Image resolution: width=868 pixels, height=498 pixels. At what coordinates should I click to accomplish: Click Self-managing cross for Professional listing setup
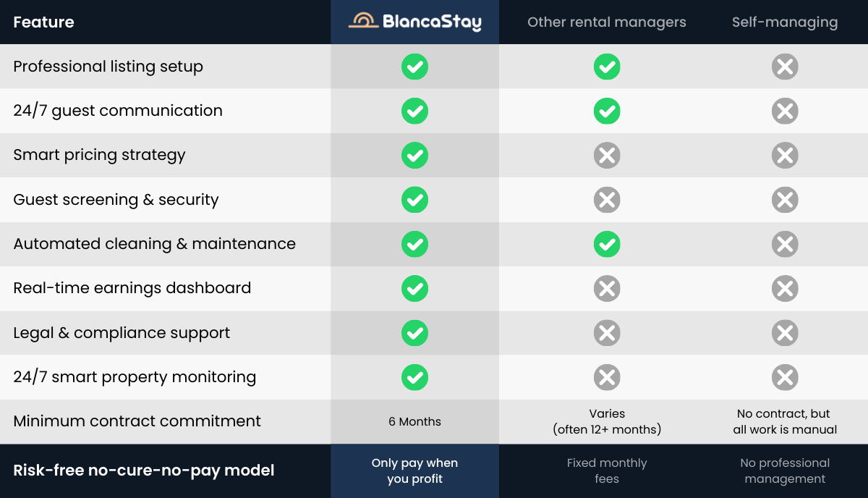(785, 67)
